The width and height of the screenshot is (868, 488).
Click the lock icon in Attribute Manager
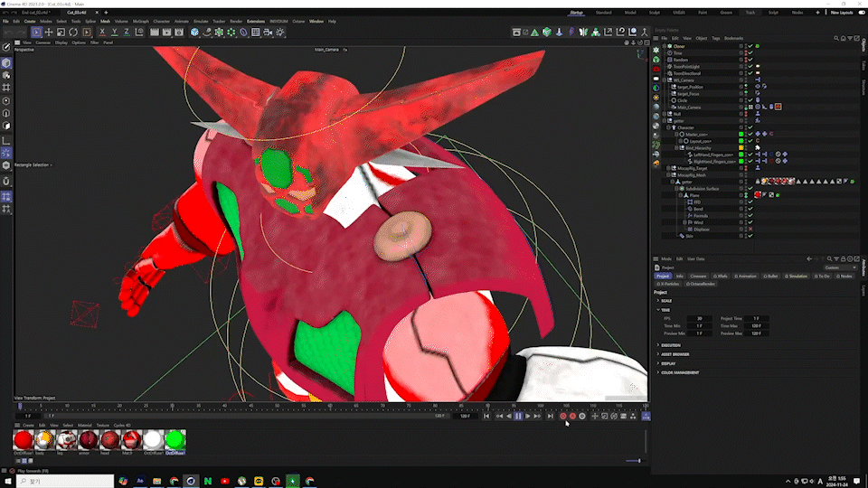pyautogui.click(x=843, y=259)
